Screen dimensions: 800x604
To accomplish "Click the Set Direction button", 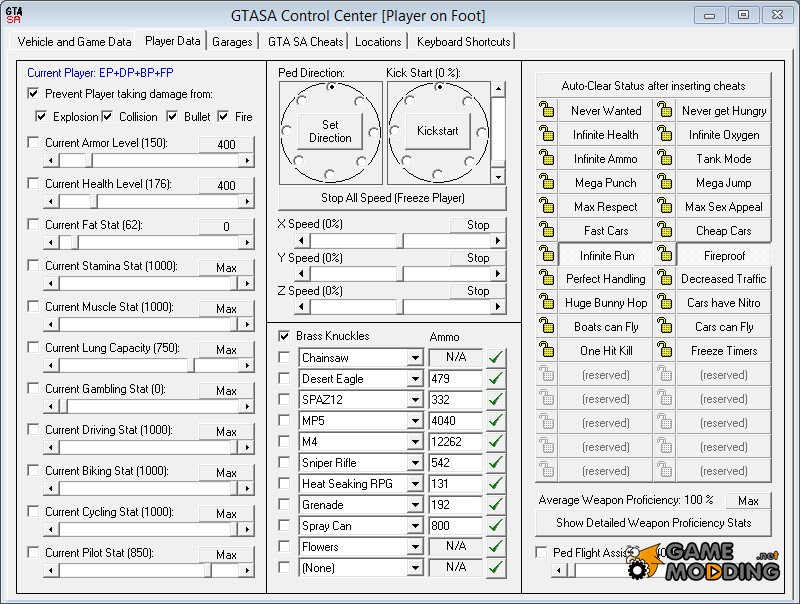I will 330,131.
